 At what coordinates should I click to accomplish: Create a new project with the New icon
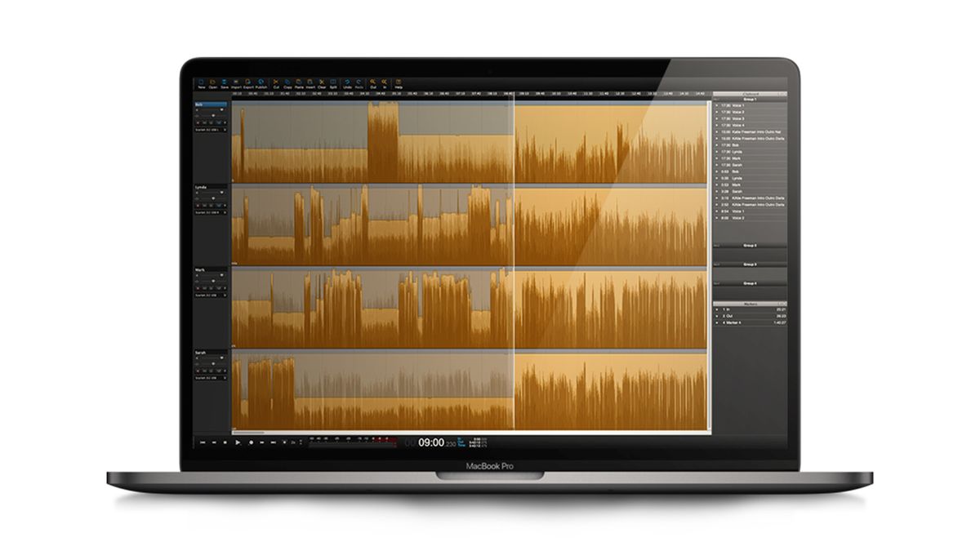tap(201, 82)
